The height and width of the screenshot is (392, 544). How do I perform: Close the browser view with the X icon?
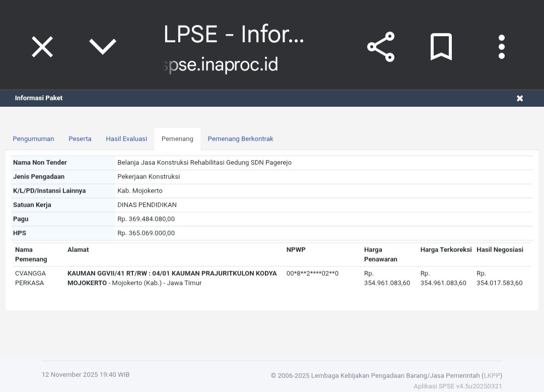point(42,46)
